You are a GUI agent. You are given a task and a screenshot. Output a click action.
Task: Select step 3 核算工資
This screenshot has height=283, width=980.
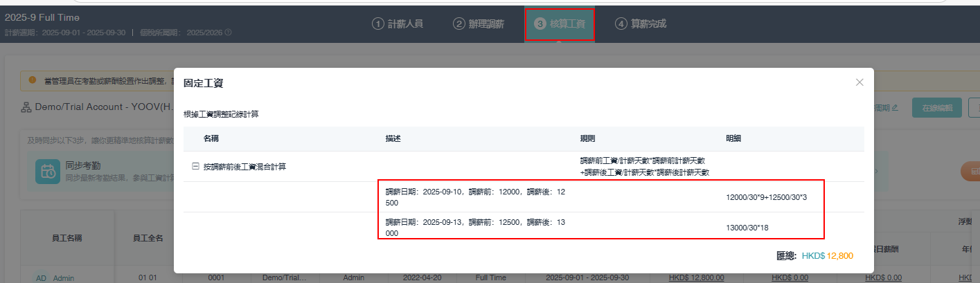click(559, 24)
